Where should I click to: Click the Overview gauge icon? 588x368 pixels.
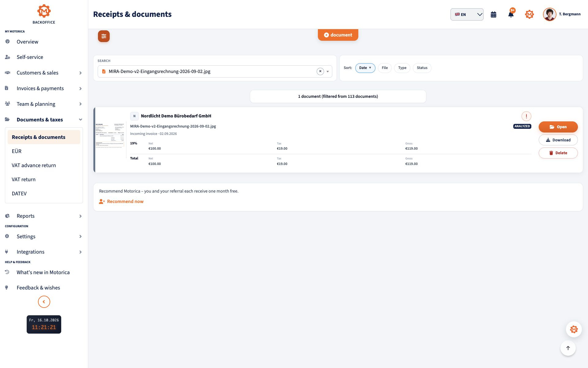tap(7, 41)
